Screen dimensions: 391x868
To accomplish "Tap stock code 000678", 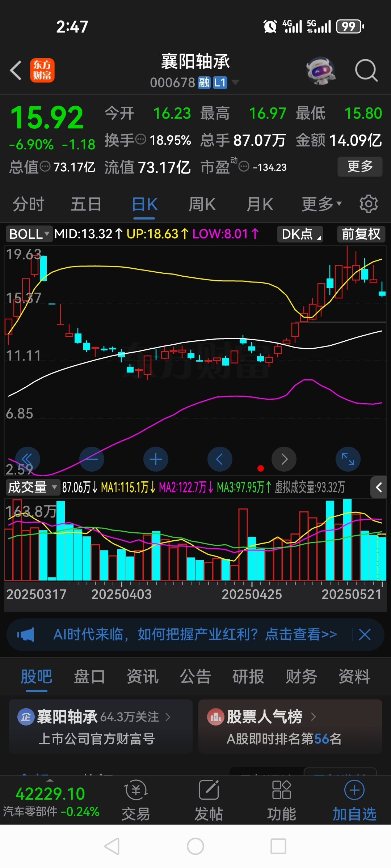I will (173, 83).
